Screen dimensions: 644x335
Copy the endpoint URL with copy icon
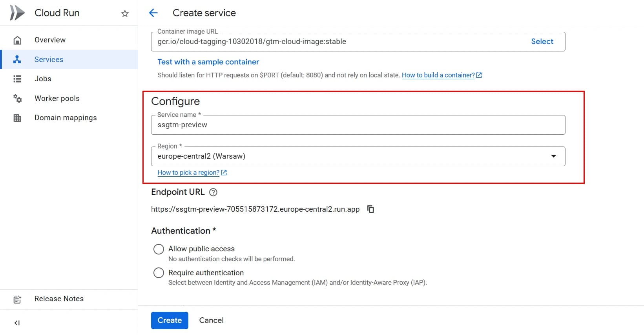[370, 209]
